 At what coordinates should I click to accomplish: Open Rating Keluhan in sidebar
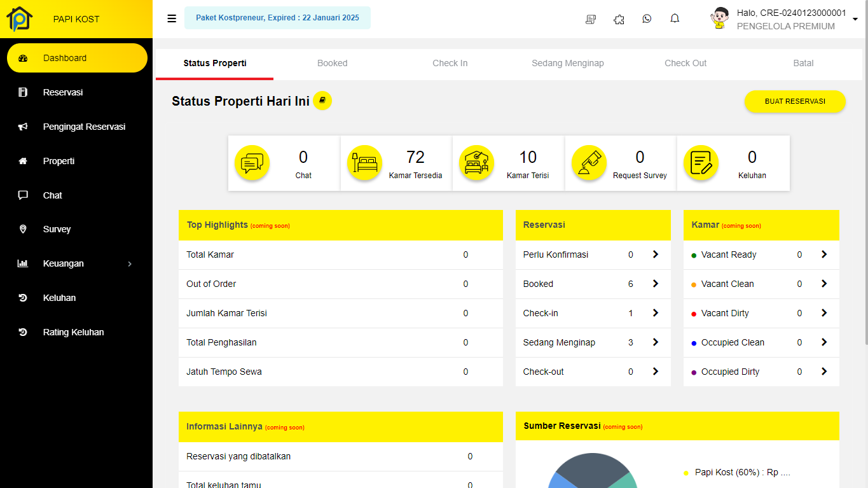[x=73, y=332]
